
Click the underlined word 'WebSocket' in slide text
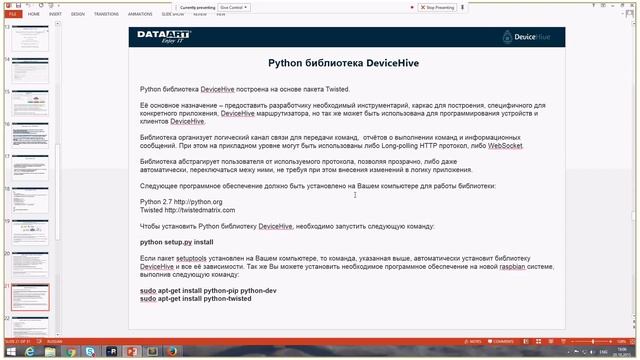coord(505,146)
